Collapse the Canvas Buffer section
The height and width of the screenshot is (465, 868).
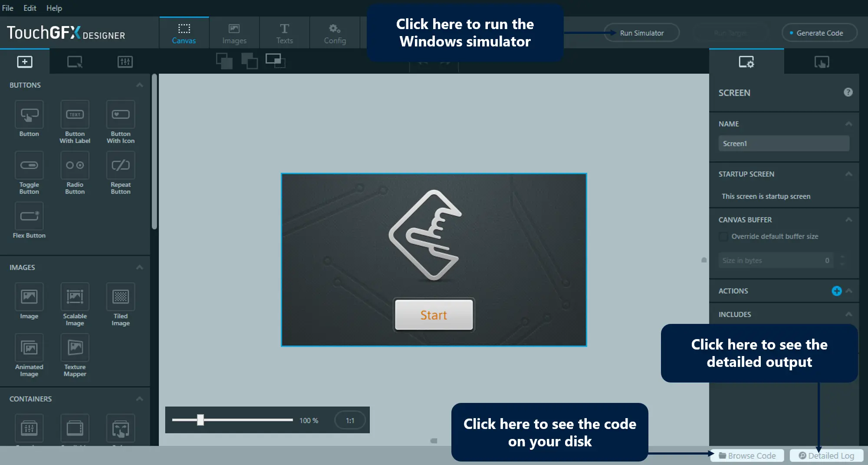click(x=849, y=220)
